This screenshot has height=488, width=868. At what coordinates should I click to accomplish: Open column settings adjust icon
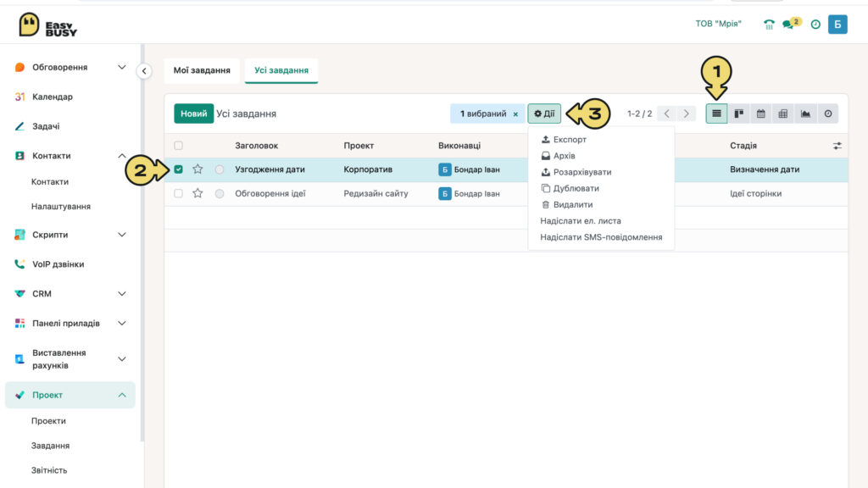click(x=837, y=146)
